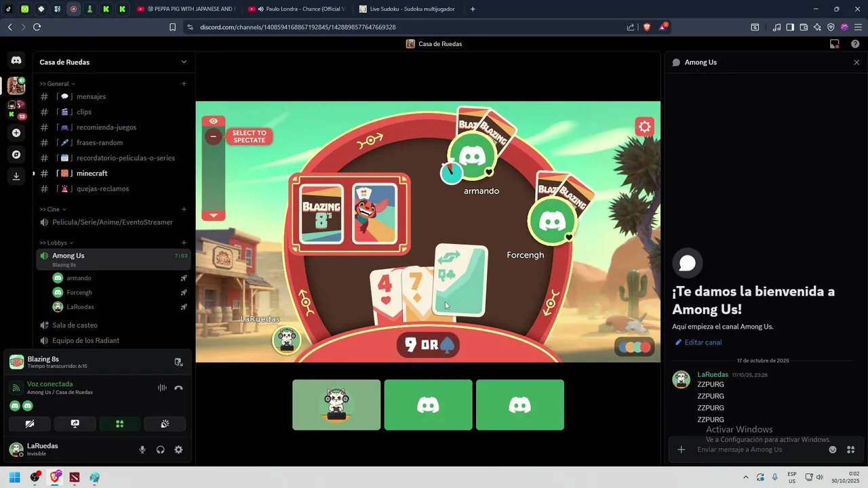Create a channel in General category

pyautogui.click(x=184, y=84)
